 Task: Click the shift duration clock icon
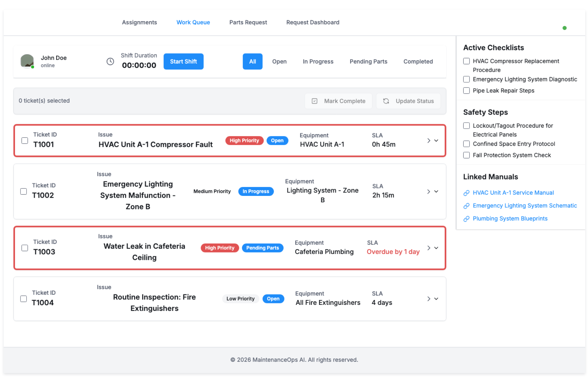coord(110,62)
